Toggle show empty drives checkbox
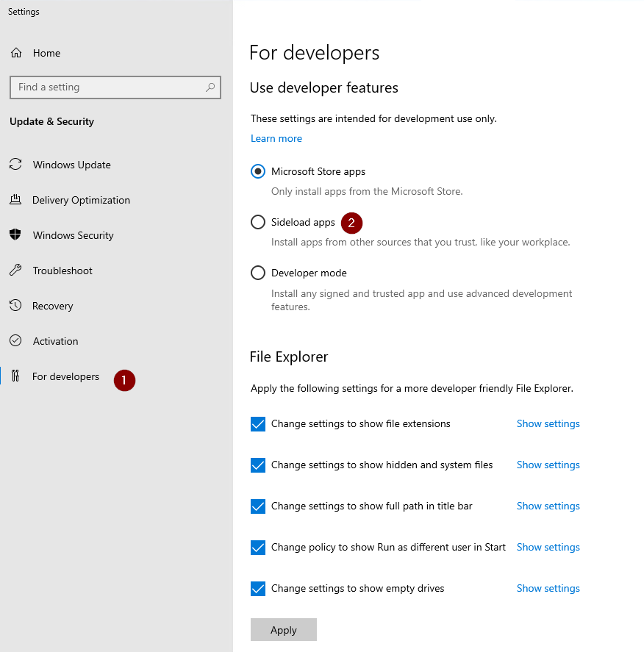This screenshot has height=652, width=644. pyautogui.click(x=258, y=589)
